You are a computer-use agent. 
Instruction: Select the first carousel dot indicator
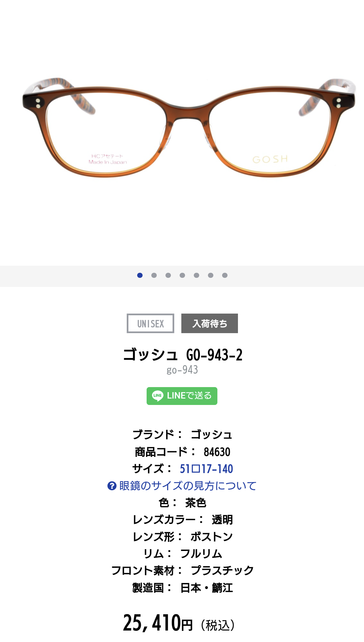(140, 275)
